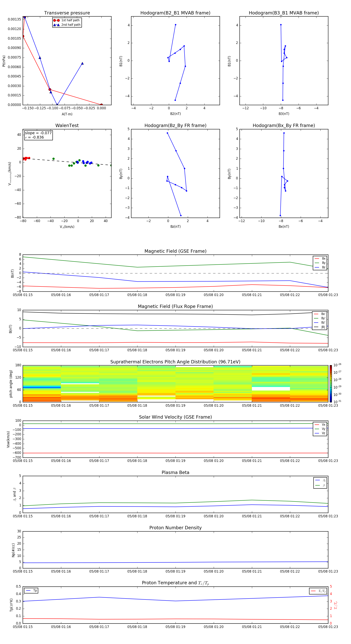Click the 'Bx(nT)' x-axis label
Image resolution: width=351 pixels, height=644 pixels.
pos(284,227)
